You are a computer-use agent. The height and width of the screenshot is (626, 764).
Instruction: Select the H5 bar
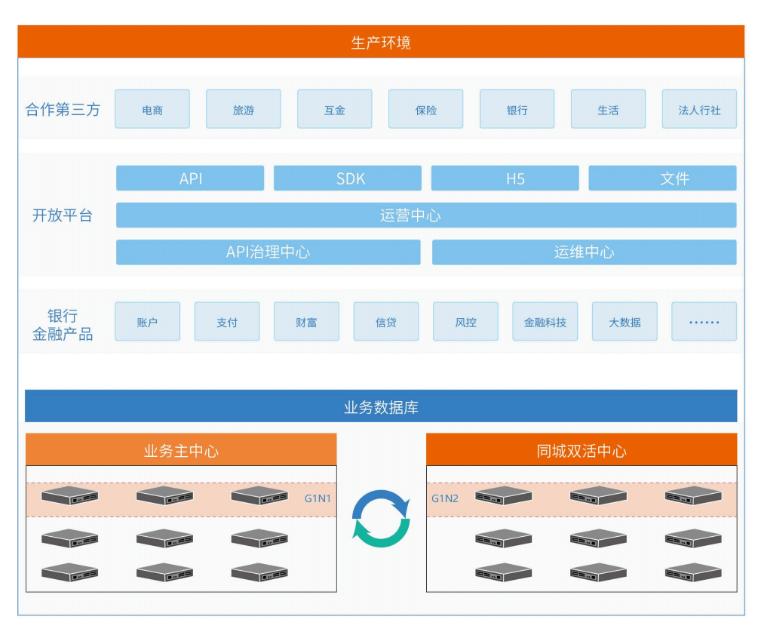coord(505,179)
